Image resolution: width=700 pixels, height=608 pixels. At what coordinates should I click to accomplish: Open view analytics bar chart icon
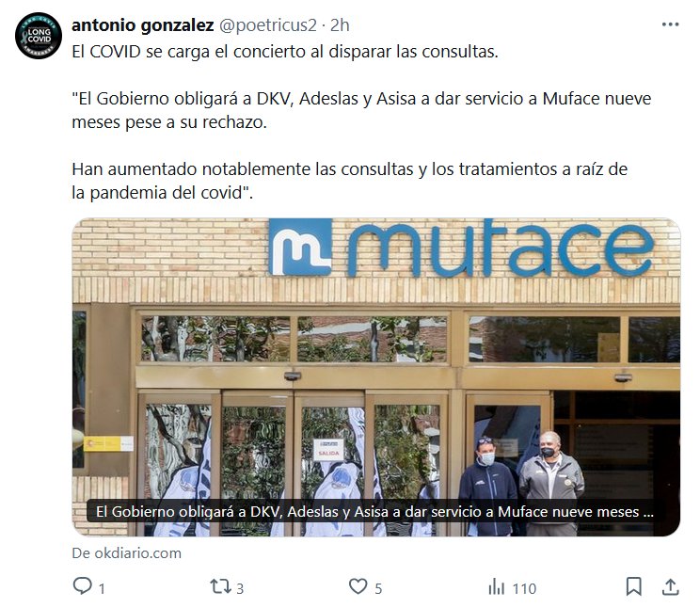click(497, 587)
